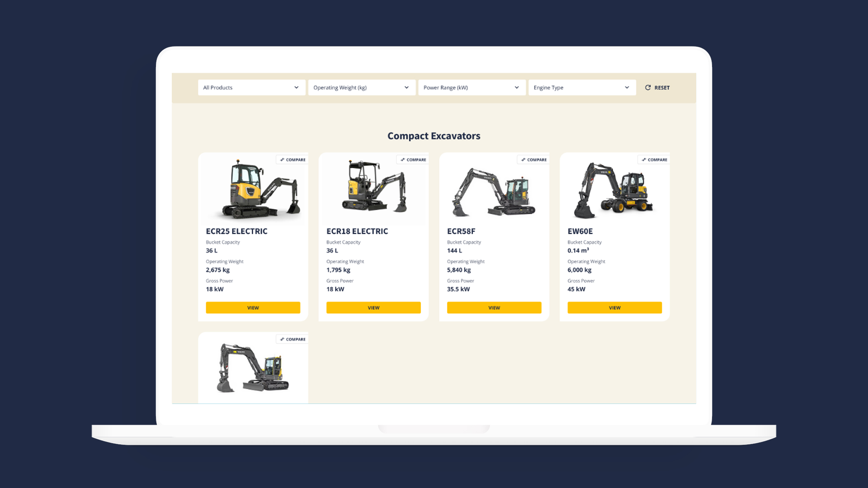868x488 pixels.
Task: Click the 2,675 kg operating weight value
Action: click(x=217, y=270)
